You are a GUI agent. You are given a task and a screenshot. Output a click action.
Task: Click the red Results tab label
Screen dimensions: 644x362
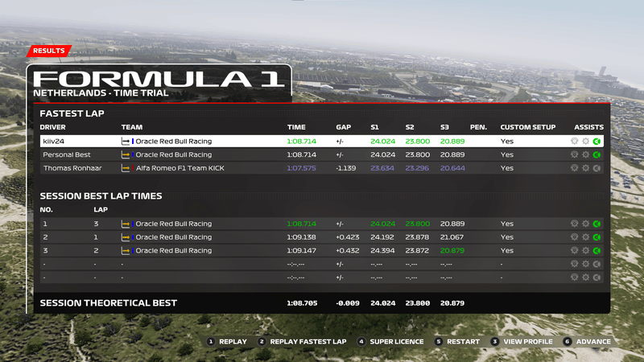(49, 51)
